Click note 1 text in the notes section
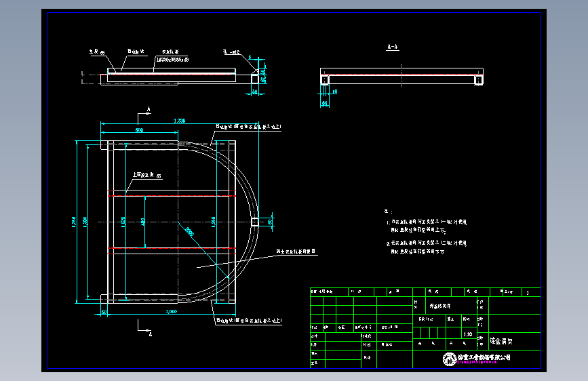 [427, 226]
